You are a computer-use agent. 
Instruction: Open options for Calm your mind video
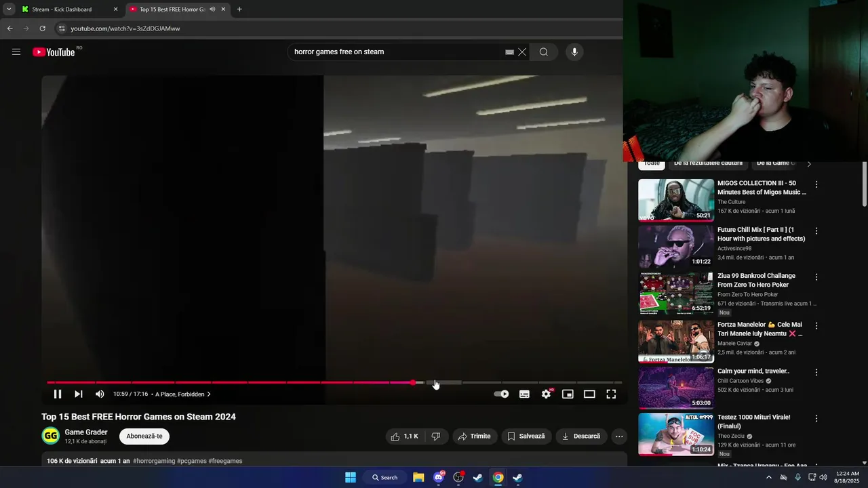tap(816, 372)
